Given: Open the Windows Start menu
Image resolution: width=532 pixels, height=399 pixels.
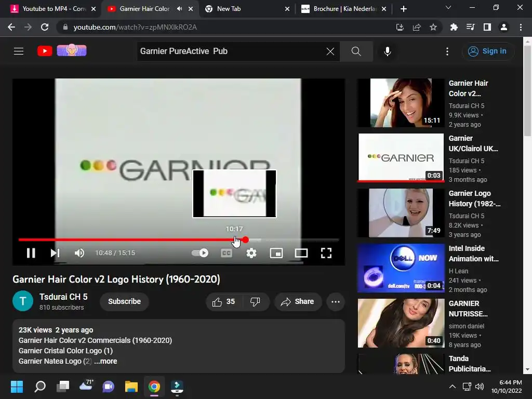Looking at the screenshot, I should (17, 387).
